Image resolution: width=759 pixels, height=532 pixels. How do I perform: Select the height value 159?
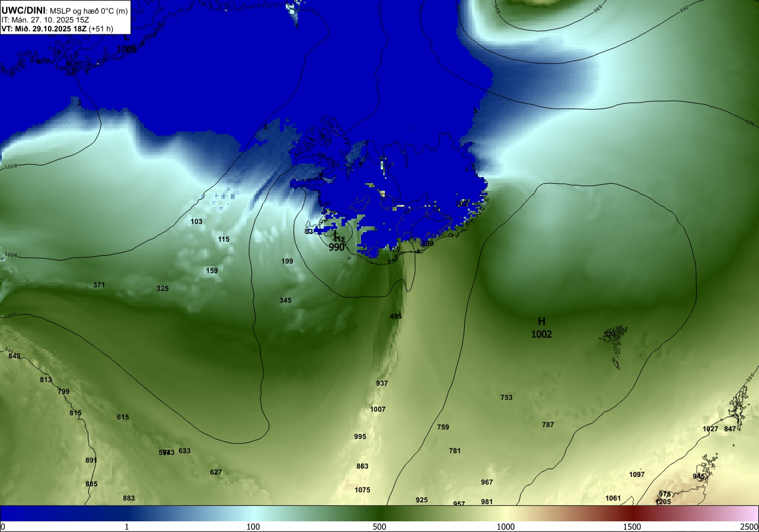pyautogui.click(x=212, y=271)
